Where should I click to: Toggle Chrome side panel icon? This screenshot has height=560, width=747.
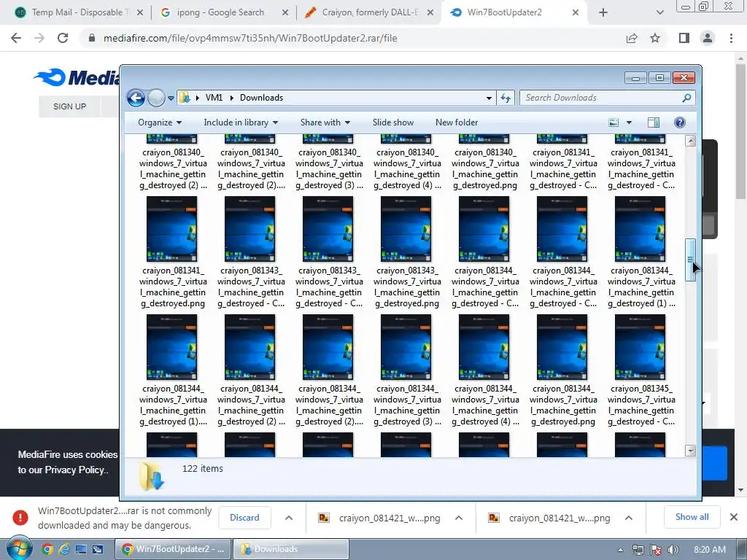coord(684,38)
